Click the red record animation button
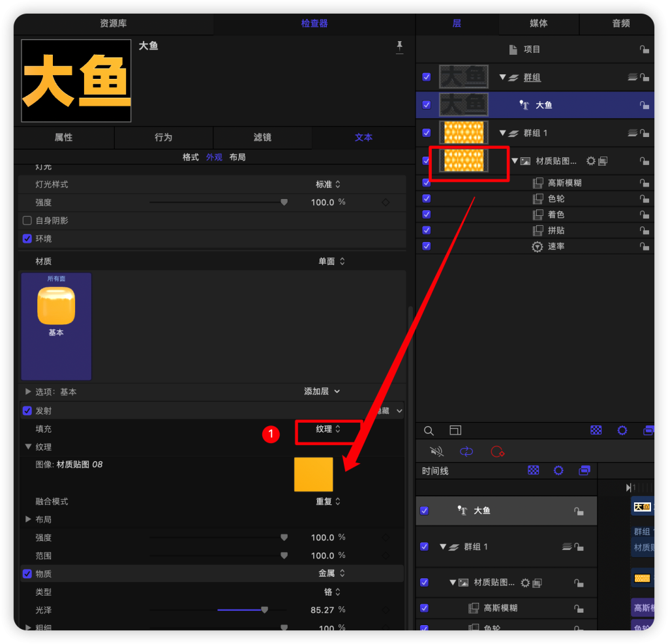 click(497, 451)
